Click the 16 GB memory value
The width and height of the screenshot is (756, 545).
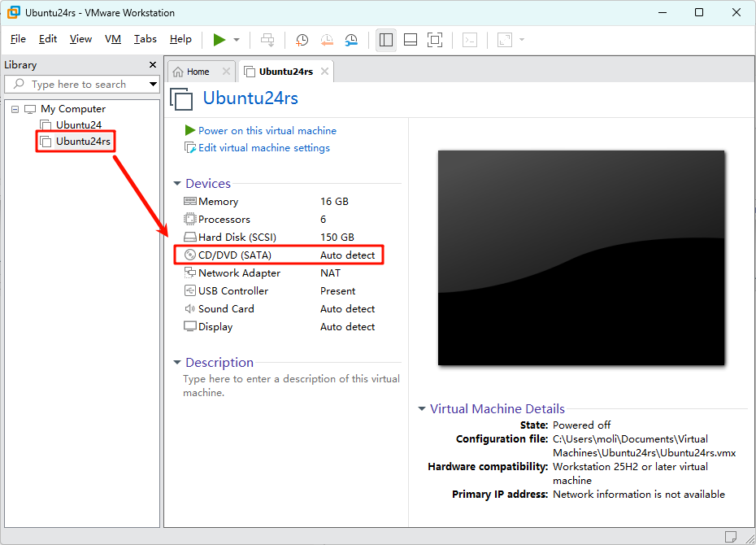[334, 202]
